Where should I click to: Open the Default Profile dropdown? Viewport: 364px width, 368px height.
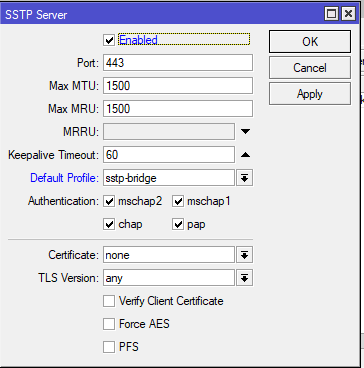tap(245, 178)
